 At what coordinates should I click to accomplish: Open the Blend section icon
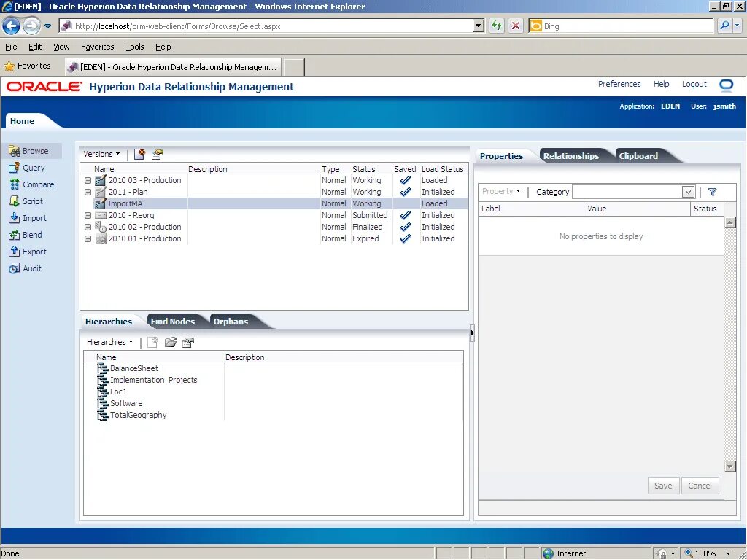15,235
